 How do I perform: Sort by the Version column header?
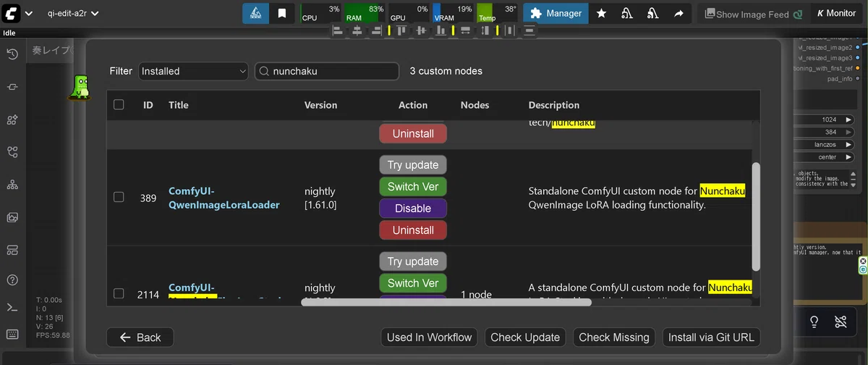coord(320,105)
